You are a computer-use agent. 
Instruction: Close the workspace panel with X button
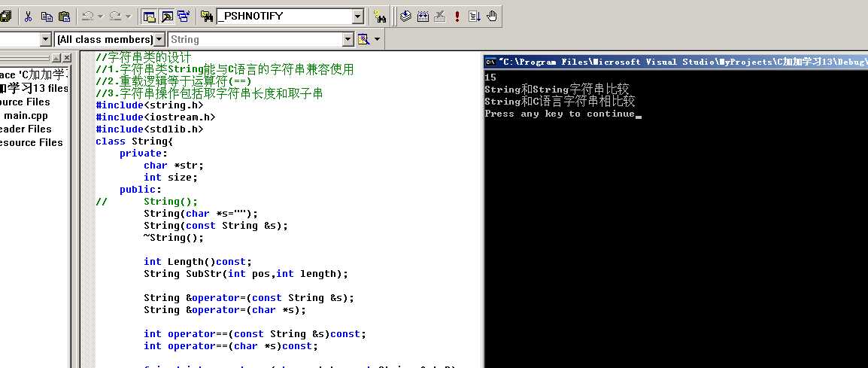point(66,58)
